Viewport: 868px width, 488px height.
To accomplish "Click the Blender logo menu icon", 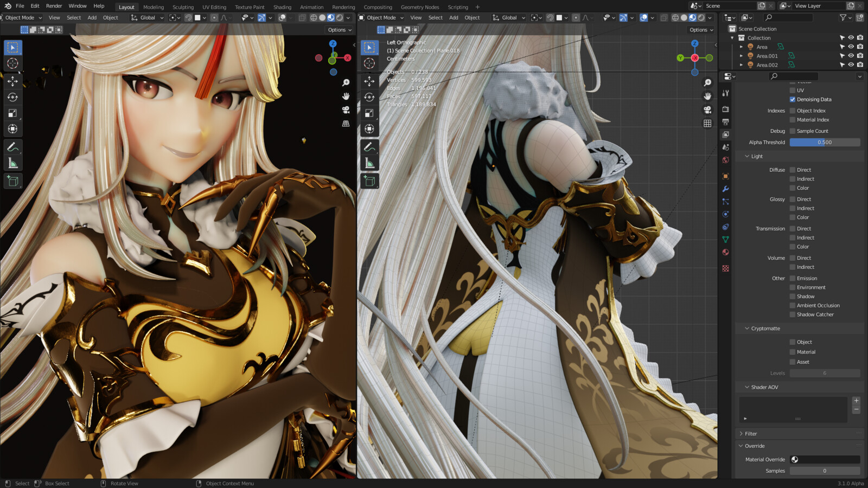I will 8,6.
